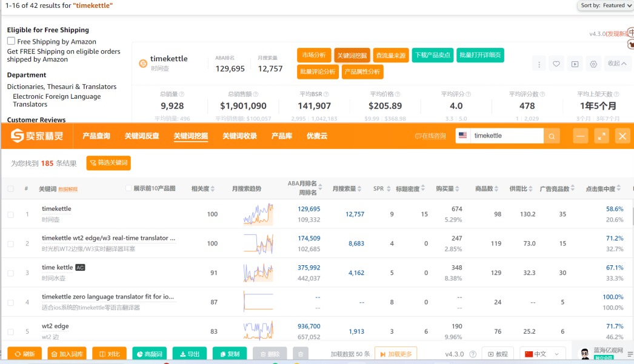This screenshot has height=364, width=634.
Task: Click the grey trash bin icon button
Action: pos(301,354)
